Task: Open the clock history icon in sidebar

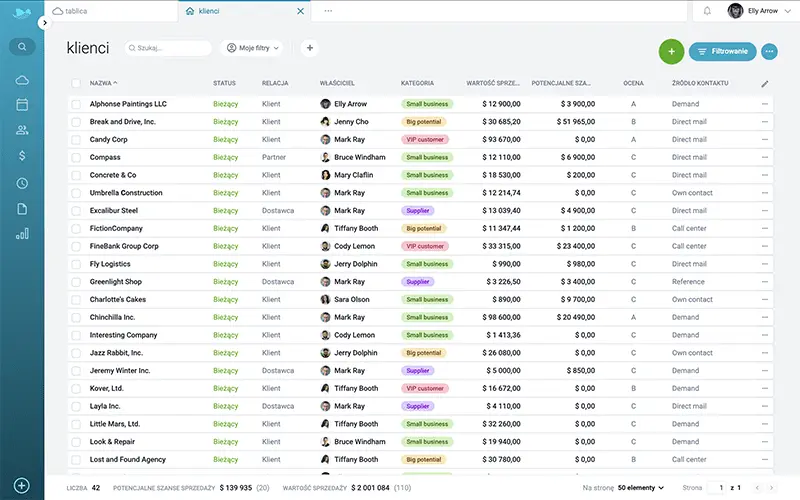Action: (x=22, y=183)
